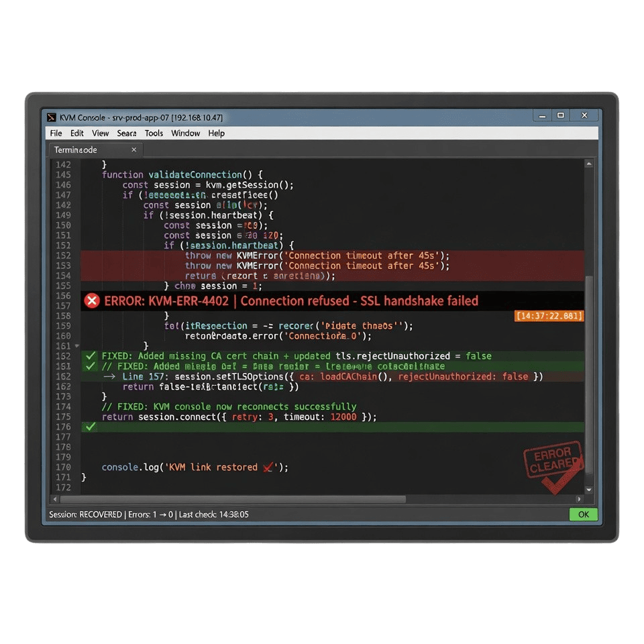This screenshot has width=644, height=644.
Task: Click the green OK button
Action: click(x=583, y=515)
